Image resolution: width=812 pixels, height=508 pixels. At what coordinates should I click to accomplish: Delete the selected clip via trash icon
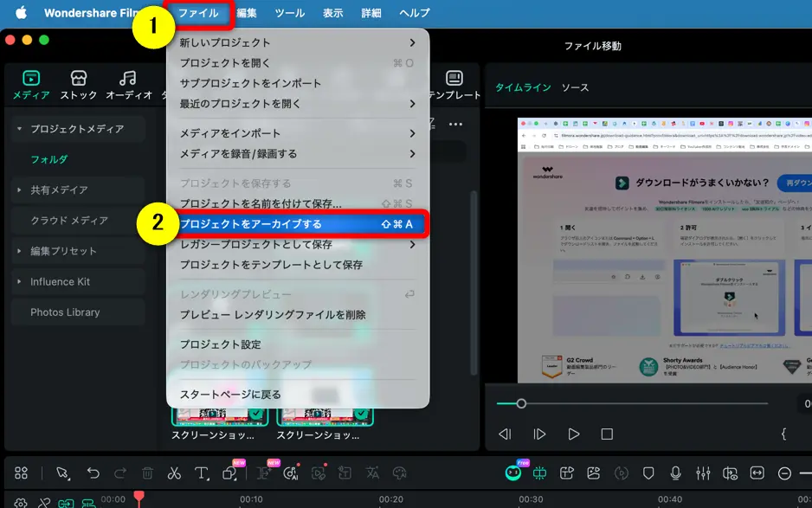[147, 473]
